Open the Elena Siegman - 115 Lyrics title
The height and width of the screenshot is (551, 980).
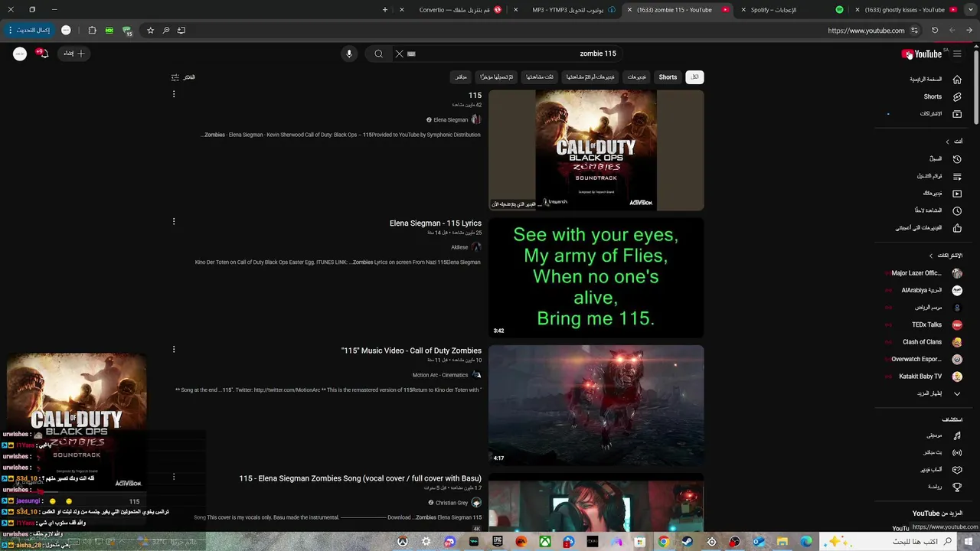pyautogui.click(x=436, y=223)
